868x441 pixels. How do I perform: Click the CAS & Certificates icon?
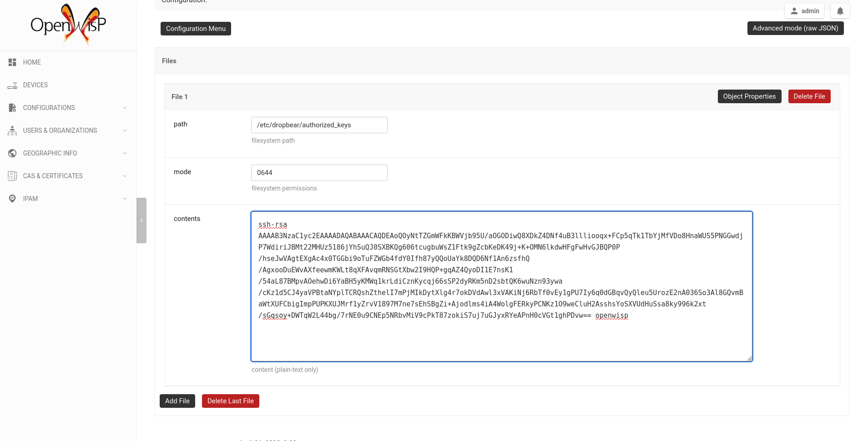(12, 176)
